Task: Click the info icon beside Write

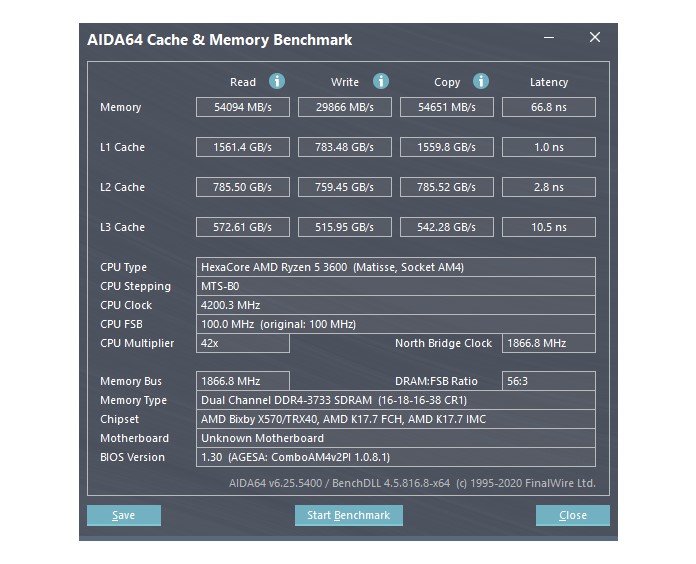Action: tap(380, 81)
